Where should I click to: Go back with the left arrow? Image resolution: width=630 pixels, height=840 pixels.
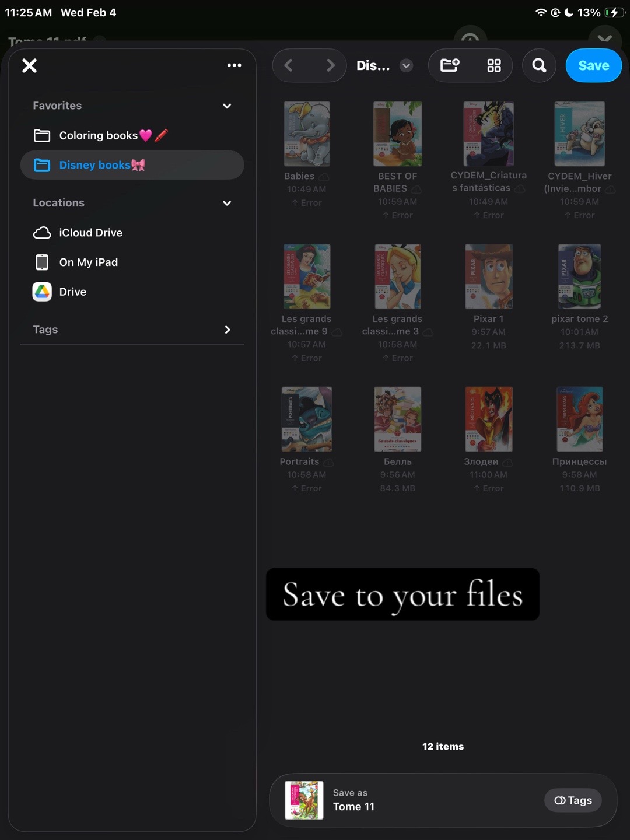tap(288, 65)
